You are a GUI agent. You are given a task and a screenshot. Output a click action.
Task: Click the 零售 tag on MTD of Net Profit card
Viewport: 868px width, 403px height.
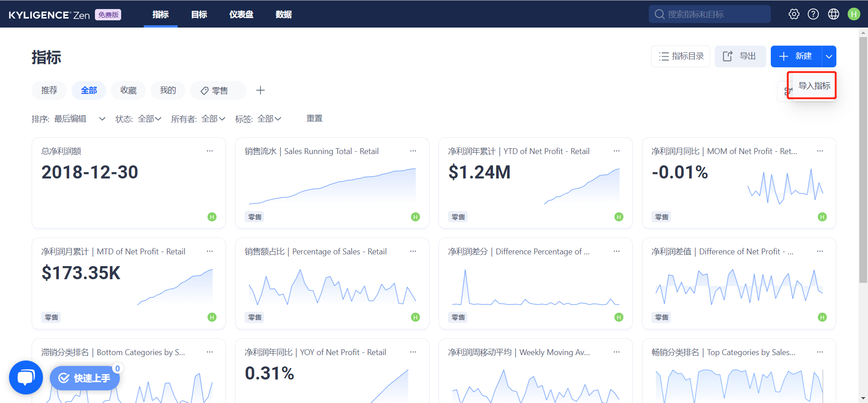click(x=52, y=317)
